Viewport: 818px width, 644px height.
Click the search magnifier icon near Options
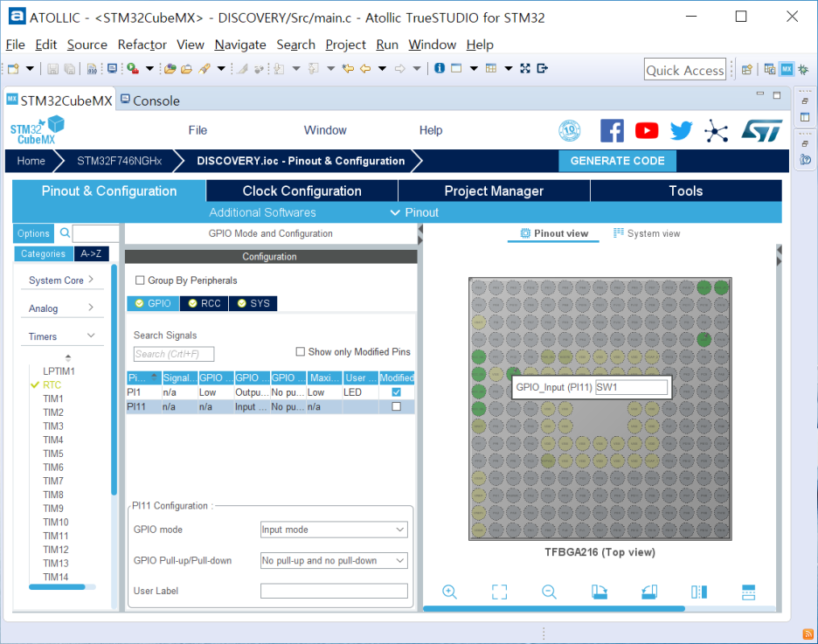pos(65,233)
